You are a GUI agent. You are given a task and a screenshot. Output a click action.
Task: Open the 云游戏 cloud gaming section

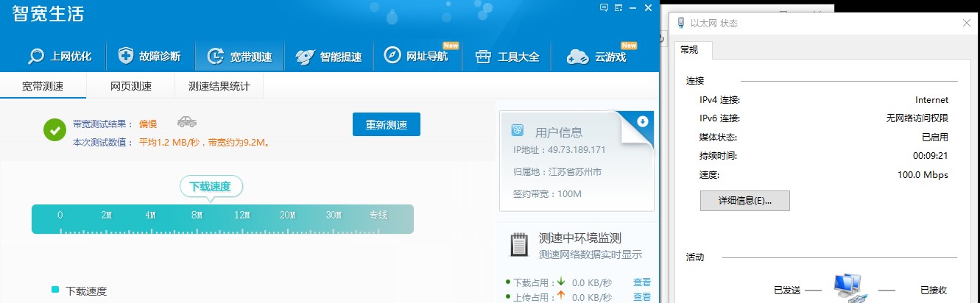point(598,57)
